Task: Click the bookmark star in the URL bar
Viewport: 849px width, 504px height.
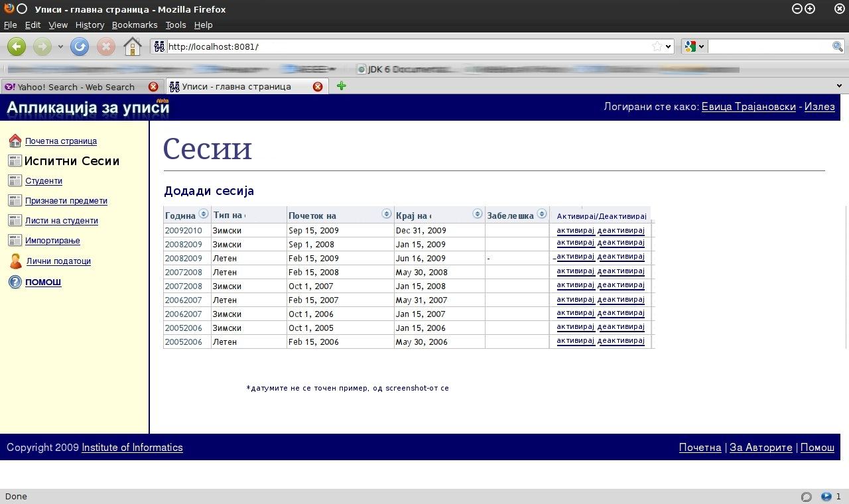Action: pyautogui.click(x=657, y=46)
